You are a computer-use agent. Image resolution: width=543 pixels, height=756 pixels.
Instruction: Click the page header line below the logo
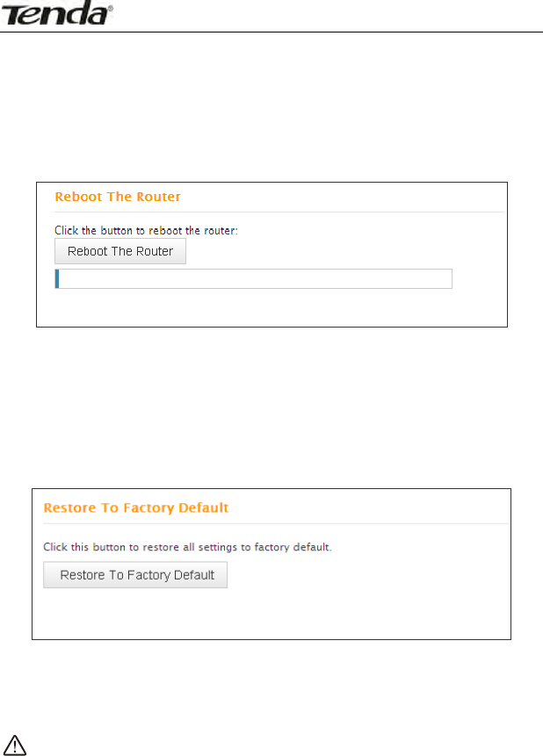[271, 32]
